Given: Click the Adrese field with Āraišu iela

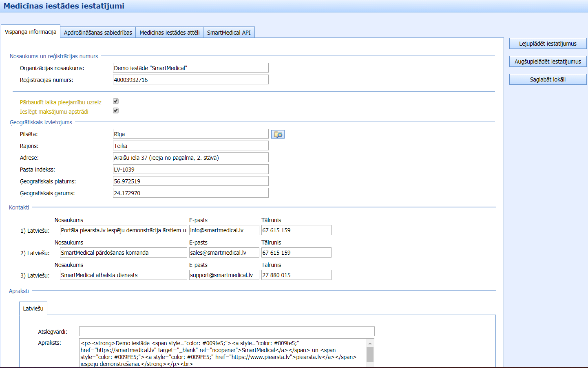Looking at the screenshot, I should [x=190, y=158].
